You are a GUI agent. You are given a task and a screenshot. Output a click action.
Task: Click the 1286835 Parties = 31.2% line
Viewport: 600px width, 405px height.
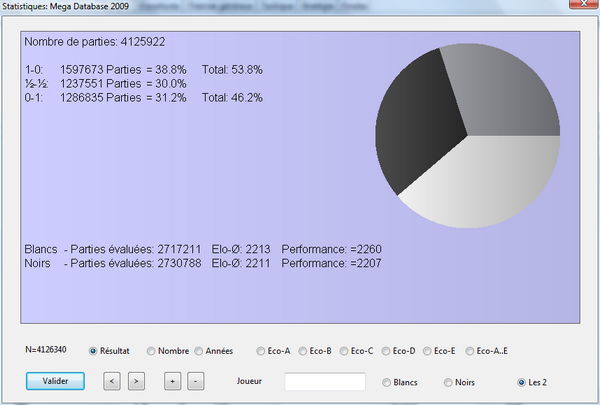pyautogui.click(x=123, y=98)
